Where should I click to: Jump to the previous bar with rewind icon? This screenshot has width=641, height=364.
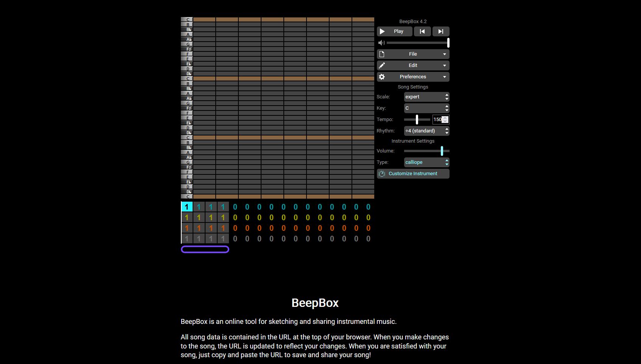pos(422,31)
